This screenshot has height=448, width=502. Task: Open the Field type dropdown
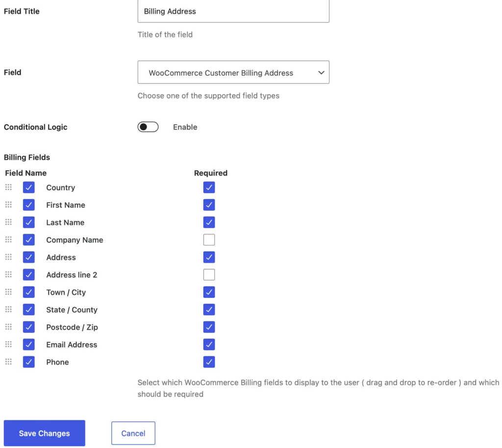233,73
